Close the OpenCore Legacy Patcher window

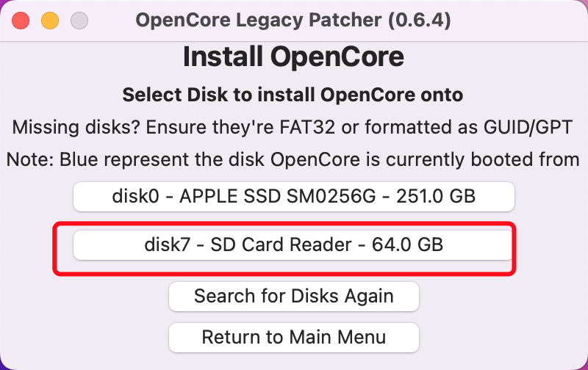[21, 21]
